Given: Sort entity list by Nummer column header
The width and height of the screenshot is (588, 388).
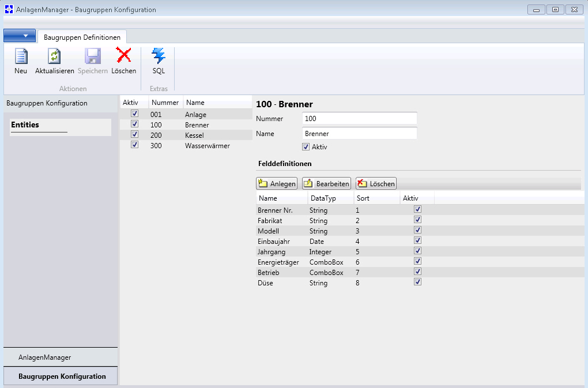Looking at the screenshot, I should coord(165,103).
